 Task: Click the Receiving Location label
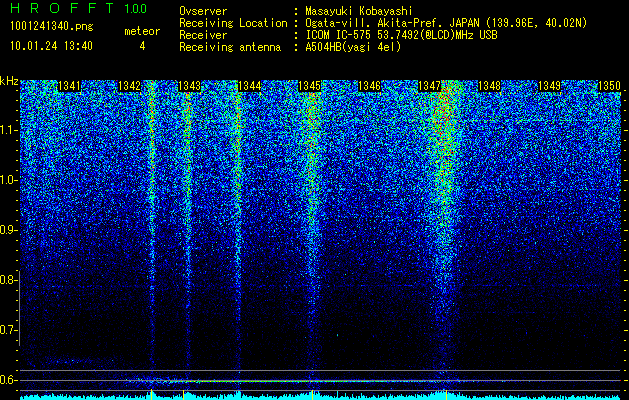233,23
